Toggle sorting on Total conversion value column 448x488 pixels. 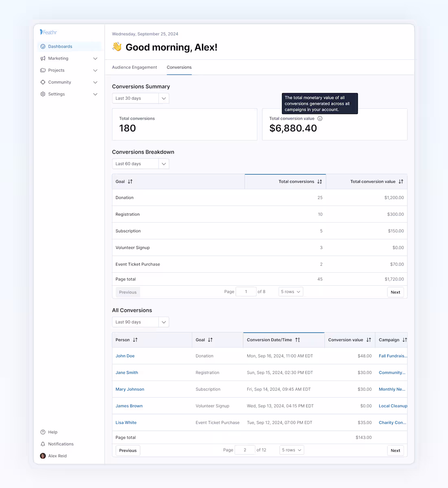coord(402,181)
